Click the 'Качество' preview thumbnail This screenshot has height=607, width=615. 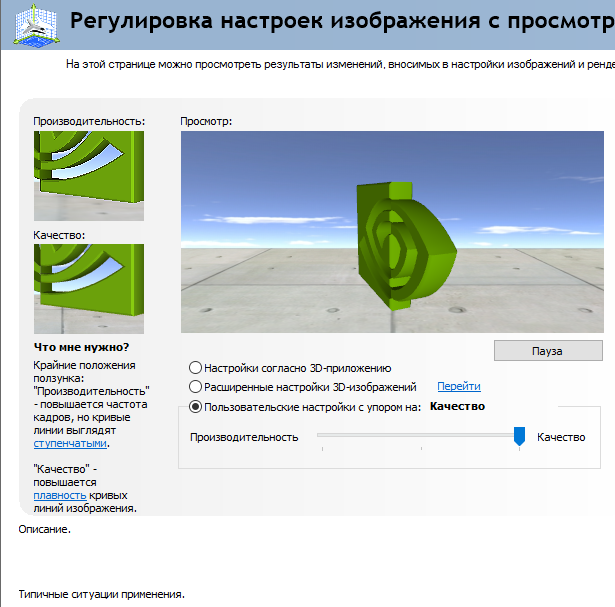[x=89, y=289]
